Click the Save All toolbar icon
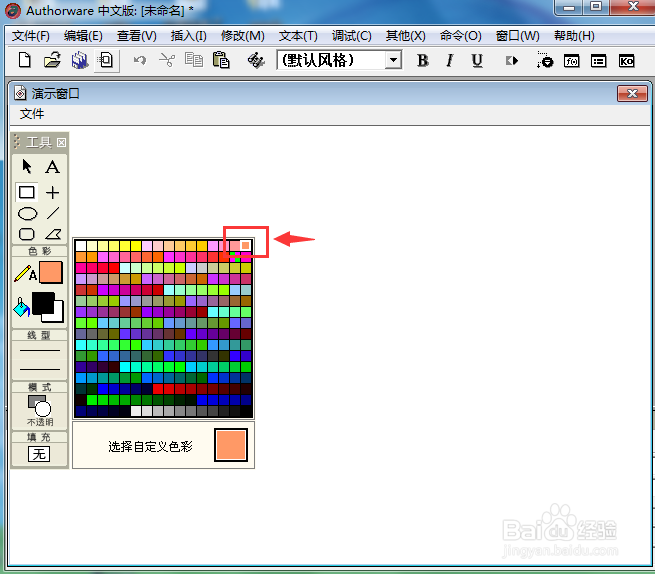The image size is (655, 574). (x=79, y=61)
